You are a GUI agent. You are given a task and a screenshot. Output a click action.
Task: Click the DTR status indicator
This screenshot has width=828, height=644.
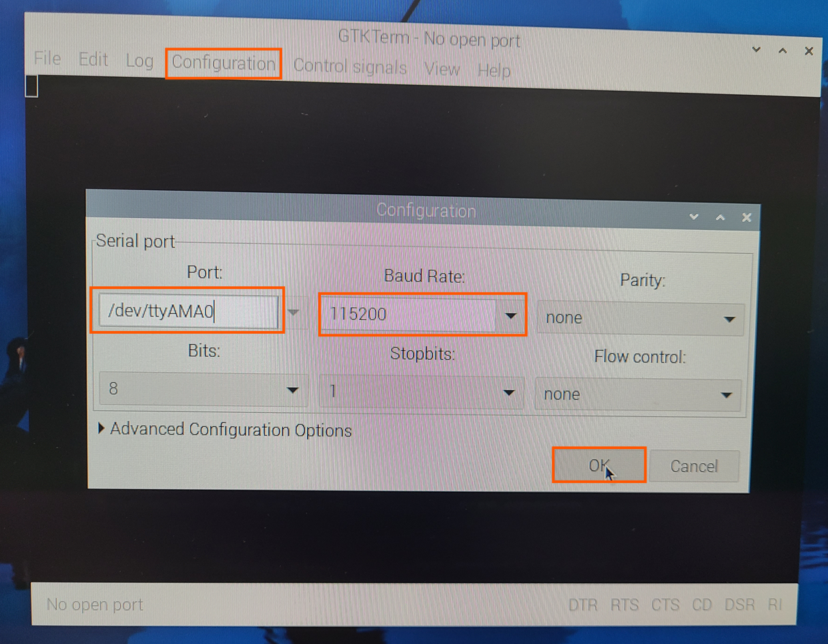point(583,605)
